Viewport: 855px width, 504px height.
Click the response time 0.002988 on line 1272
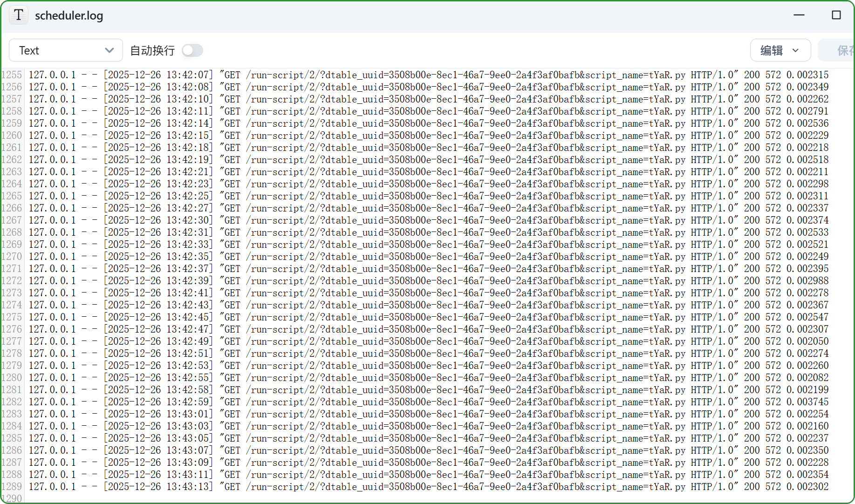807,281
